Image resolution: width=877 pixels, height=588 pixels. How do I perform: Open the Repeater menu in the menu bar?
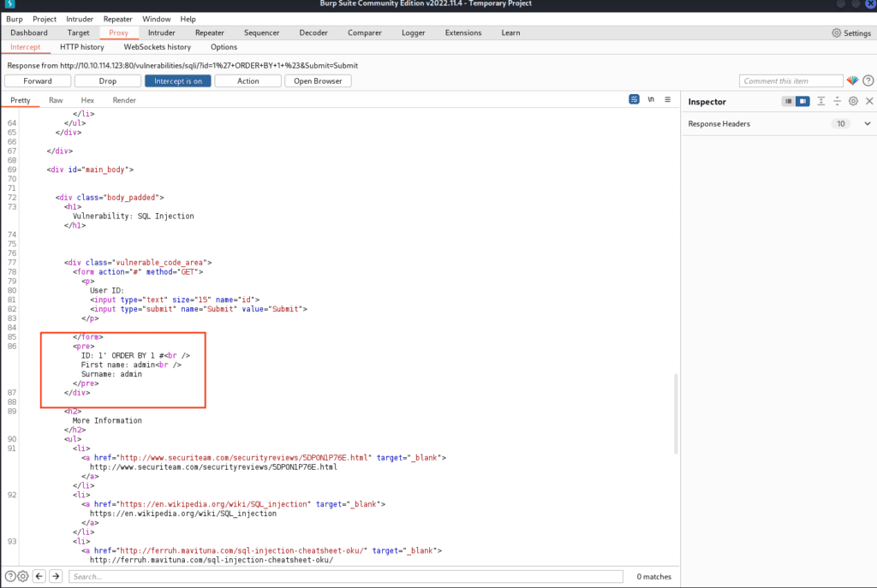tap(117, 19)
